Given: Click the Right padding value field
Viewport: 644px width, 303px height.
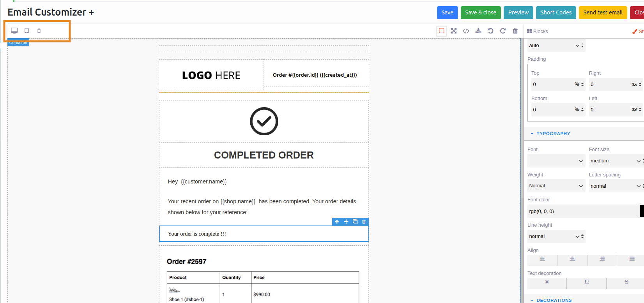Looking at the screenshot, I should (x=609, y=85).
